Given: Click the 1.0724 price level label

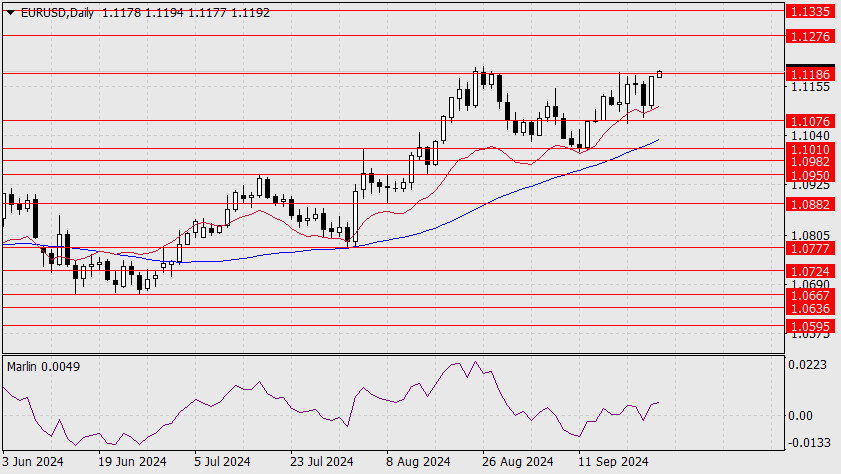Looking at the screenshot, I should pos(810,272).
